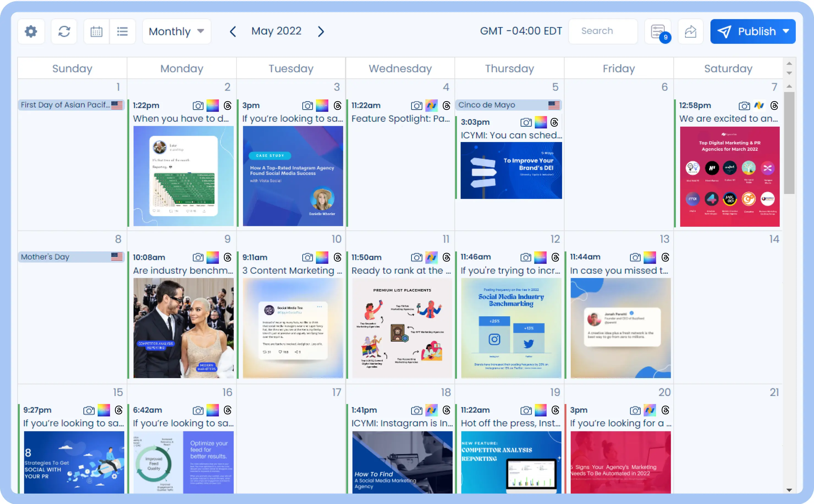Click the camera icon on 9:27pm post

click(89, 410)
